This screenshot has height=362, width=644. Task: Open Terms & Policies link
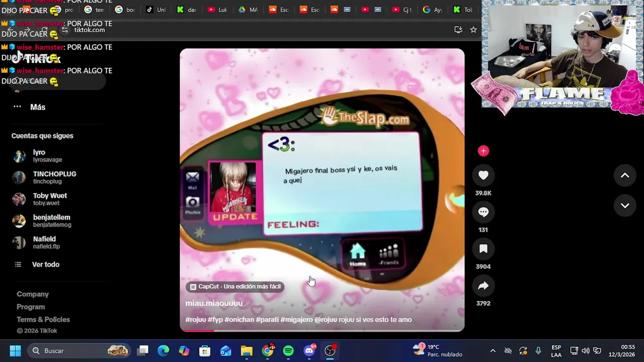click(x=43, y=319)
